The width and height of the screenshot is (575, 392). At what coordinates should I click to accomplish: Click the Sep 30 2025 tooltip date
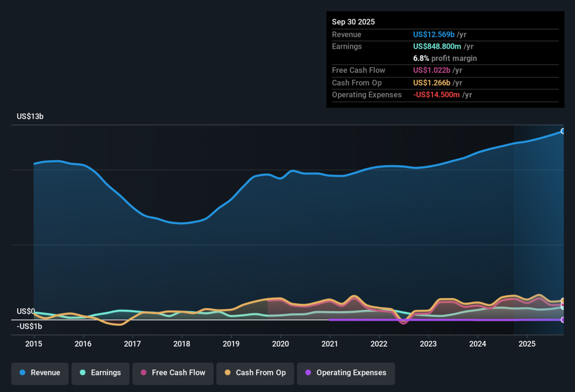click(353, 22)
